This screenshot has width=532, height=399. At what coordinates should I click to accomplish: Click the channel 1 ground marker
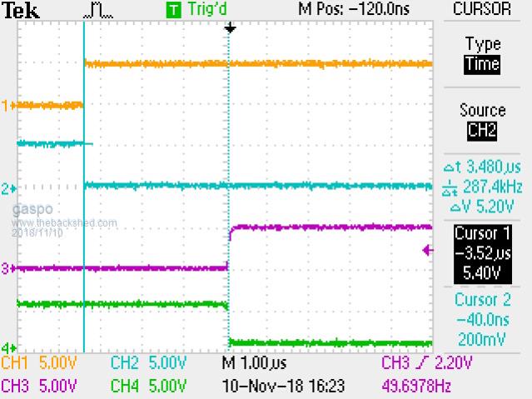click(7, 106)
